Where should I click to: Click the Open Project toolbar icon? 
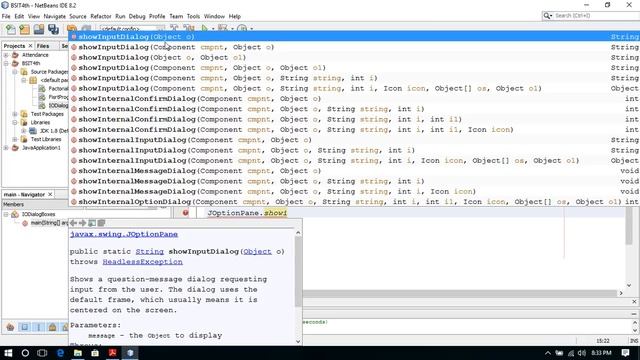(39, 29)
